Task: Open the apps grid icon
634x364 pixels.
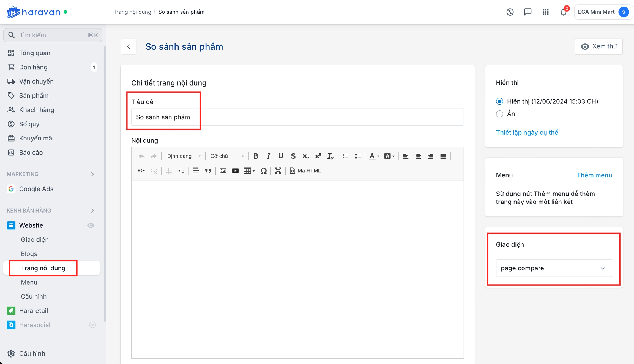Action: (x=545, y=12)
